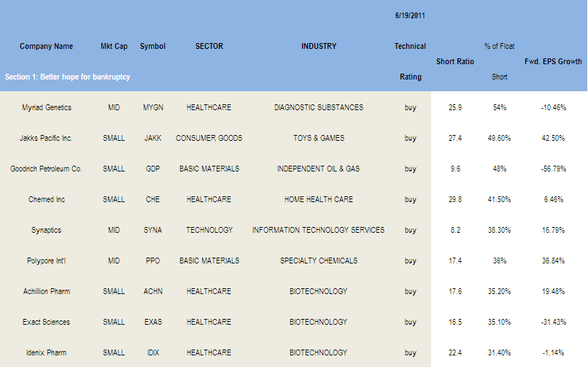Click the HOME HEALTH CARE cell
The height and width of the screenshot is (370, 588).
(x=319, y=199)
